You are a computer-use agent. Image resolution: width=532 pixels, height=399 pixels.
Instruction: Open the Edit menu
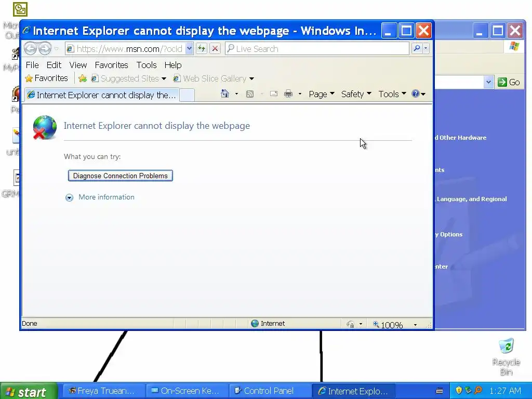tap(54, 65)
